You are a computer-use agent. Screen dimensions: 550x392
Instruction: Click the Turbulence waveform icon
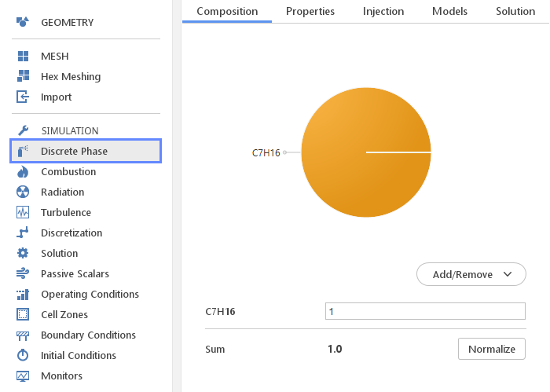pos(23,212)
